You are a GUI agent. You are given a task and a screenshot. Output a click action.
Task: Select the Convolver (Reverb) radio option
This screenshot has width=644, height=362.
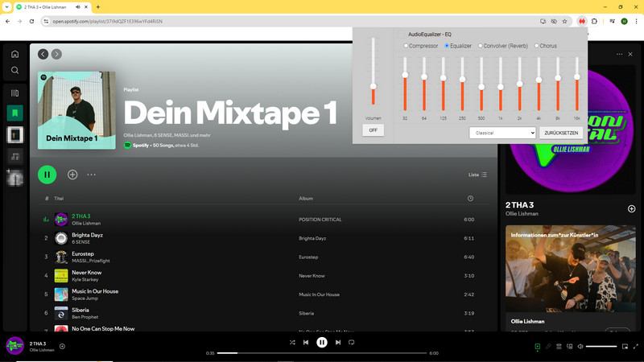pyautogui.click(x=481, y=46)
